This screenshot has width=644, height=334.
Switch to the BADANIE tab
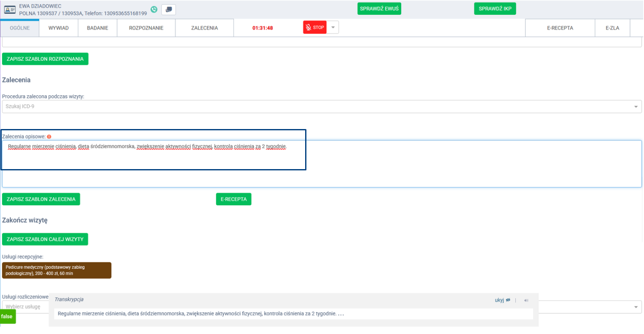click(x=97, y=28)
